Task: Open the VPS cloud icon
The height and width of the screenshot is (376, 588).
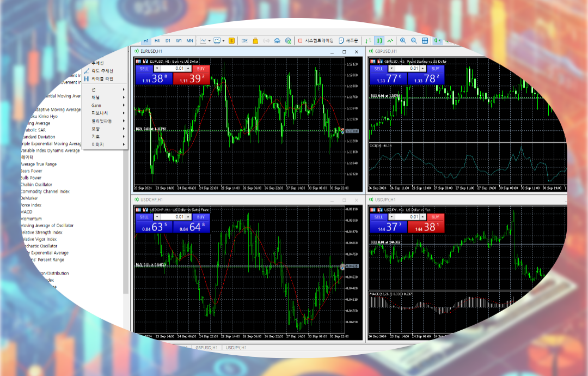Action: [277, 40]
